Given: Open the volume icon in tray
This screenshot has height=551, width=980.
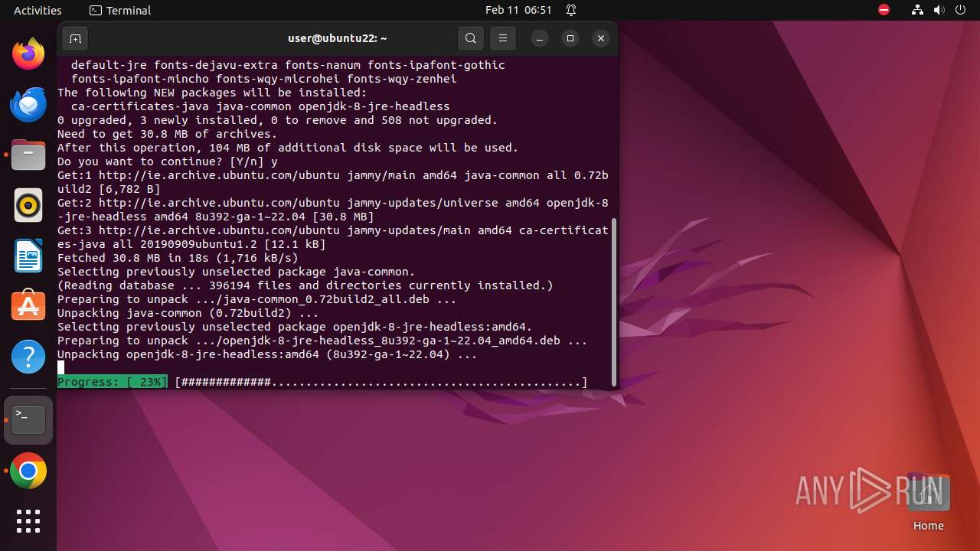Looking at the screenshot, I should [939, 10].
